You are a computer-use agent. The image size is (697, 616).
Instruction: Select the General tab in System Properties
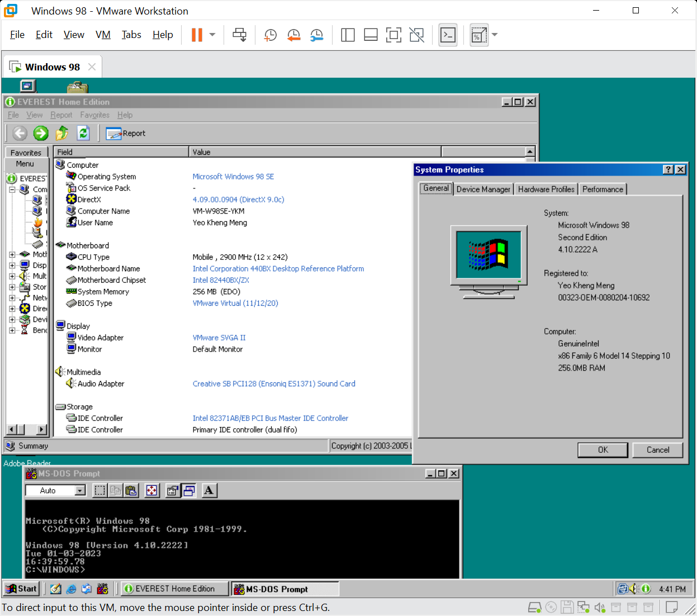click(x=436, y=188)
